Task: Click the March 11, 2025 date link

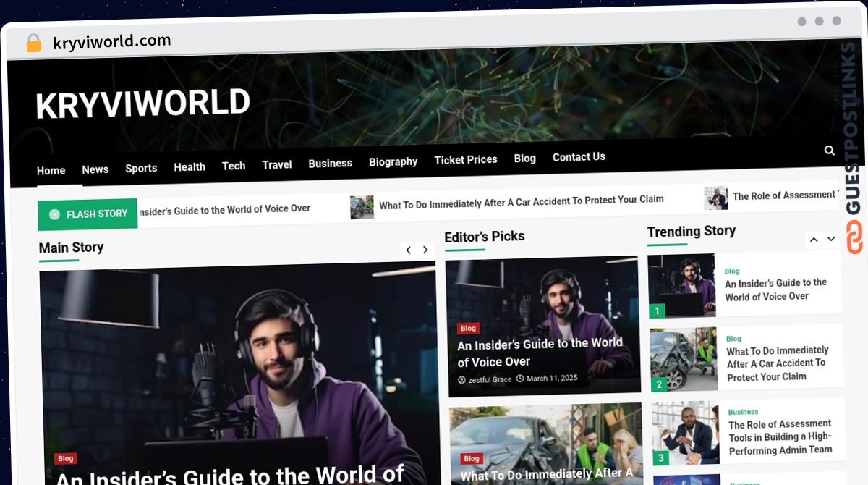Action: (552, 379)
